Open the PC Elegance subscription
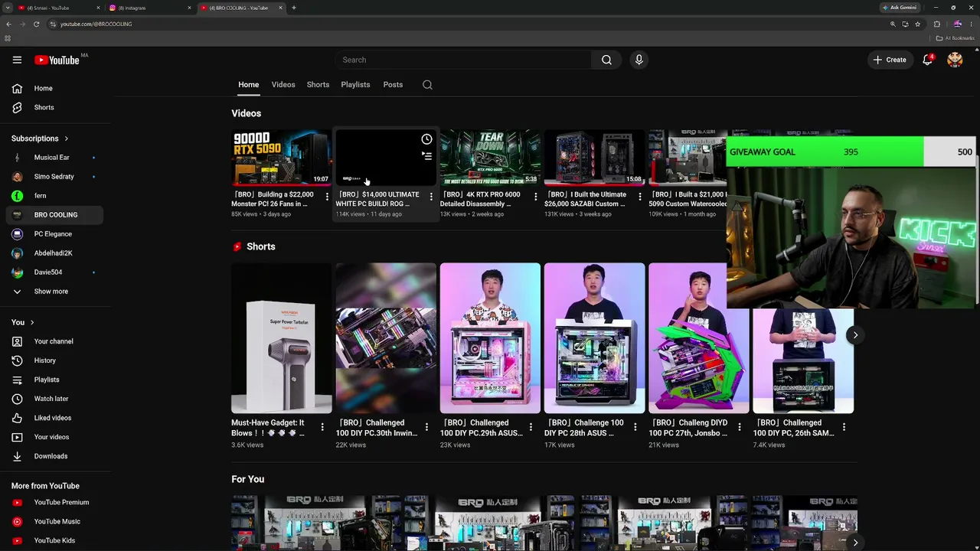 coord(55,234)
